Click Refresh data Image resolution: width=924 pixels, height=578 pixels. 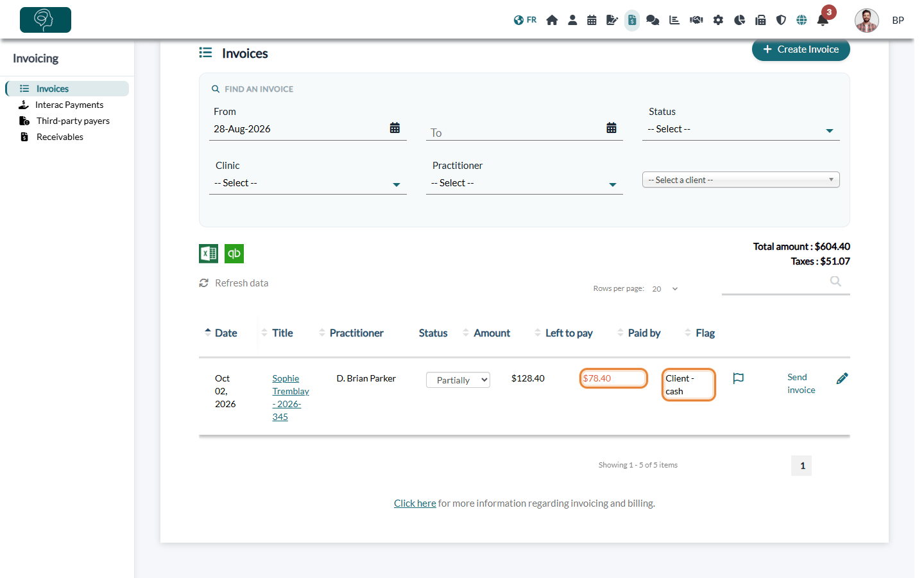[234, 283]
